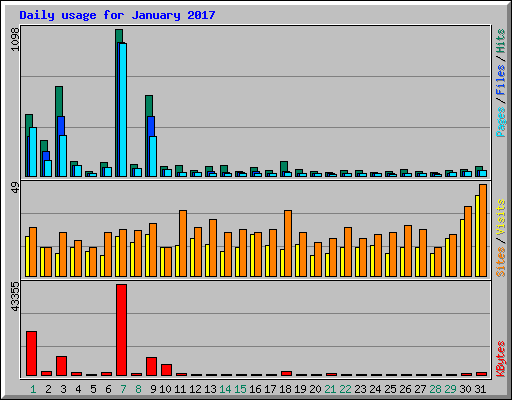Click the orange Visits bar for day 18

(x=288, y=243)
